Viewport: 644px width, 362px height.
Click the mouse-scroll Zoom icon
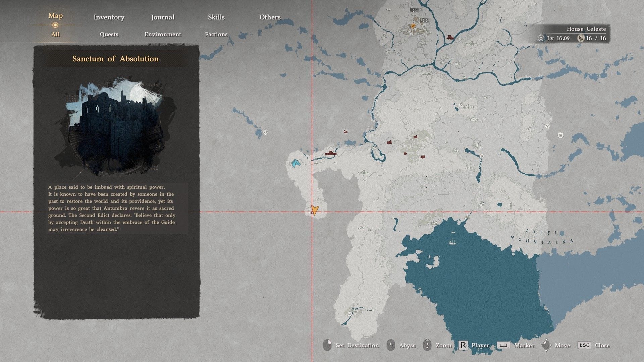[427, 345]
